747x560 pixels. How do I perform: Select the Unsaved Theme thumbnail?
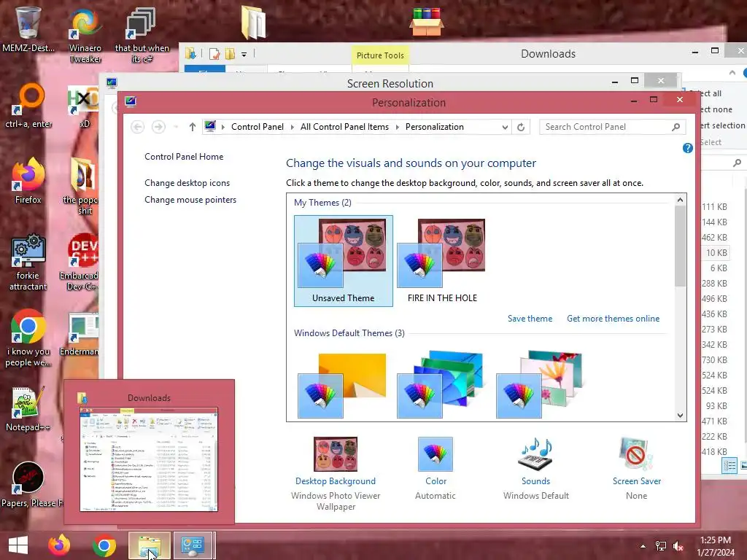pos(343,260)
